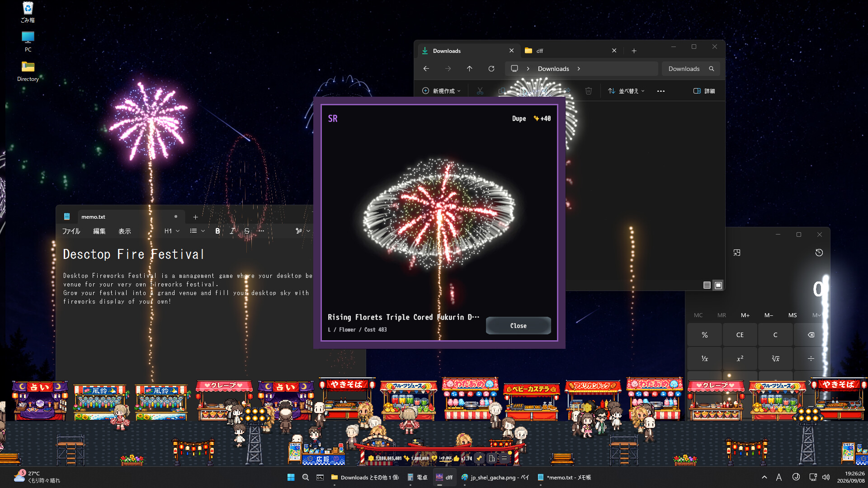Open the building icon in game bar
This screenshot has width=868, height=488.
coord(492,458)
